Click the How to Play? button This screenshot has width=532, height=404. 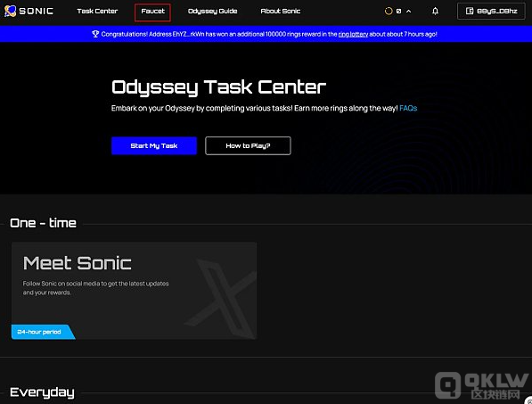[248, 145]
